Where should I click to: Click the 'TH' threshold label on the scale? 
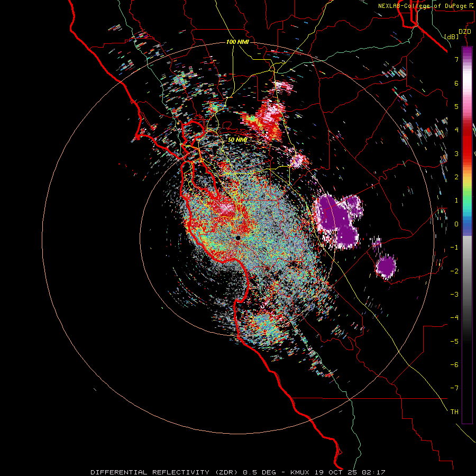(454, 411)
